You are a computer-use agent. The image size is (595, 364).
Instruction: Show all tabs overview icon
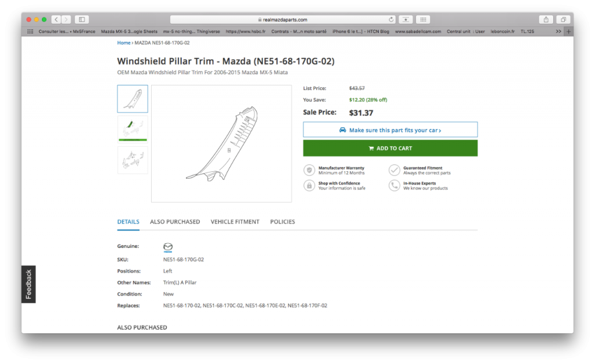coord(563,19)
